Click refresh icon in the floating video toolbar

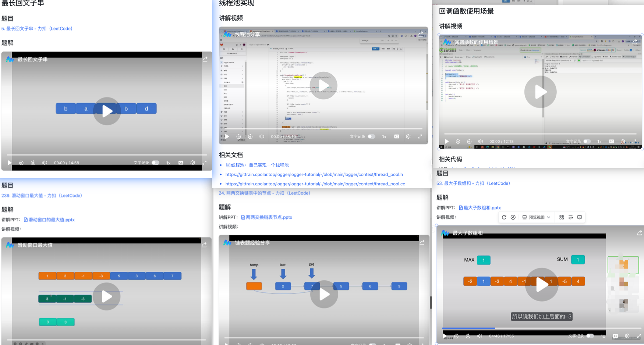point(504,217)
